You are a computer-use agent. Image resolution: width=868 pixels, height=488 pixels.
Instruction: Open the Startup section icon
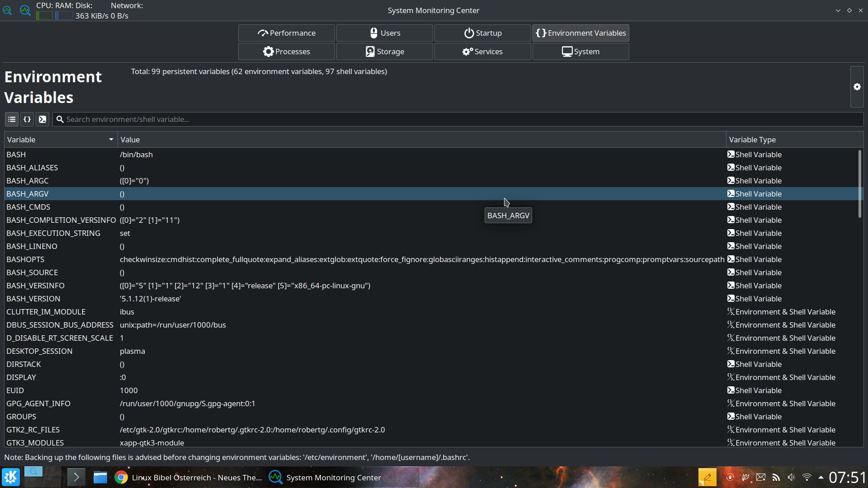pos(469,33)
